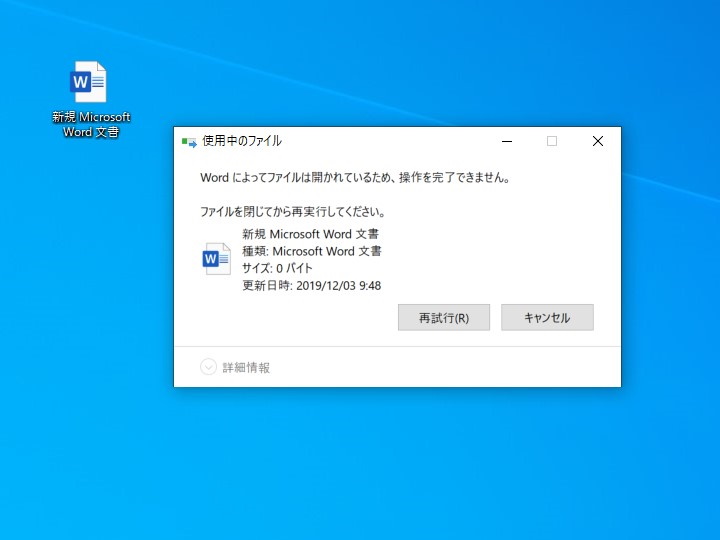Image resolution: width=720 pixels, height=540 pixels.
Task: Click the 使用中のファイル title text
Action: [242, 141]
